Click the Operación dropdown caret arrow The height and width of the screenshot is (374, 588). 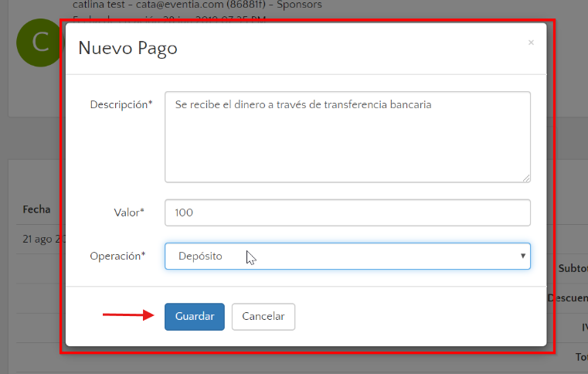coord(522,256)
